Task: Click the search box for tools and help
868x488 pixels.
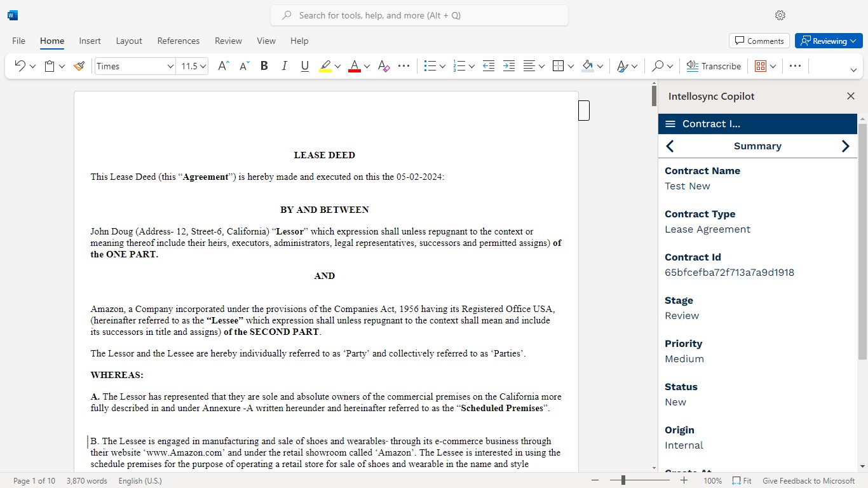Action: pos(419,15)
